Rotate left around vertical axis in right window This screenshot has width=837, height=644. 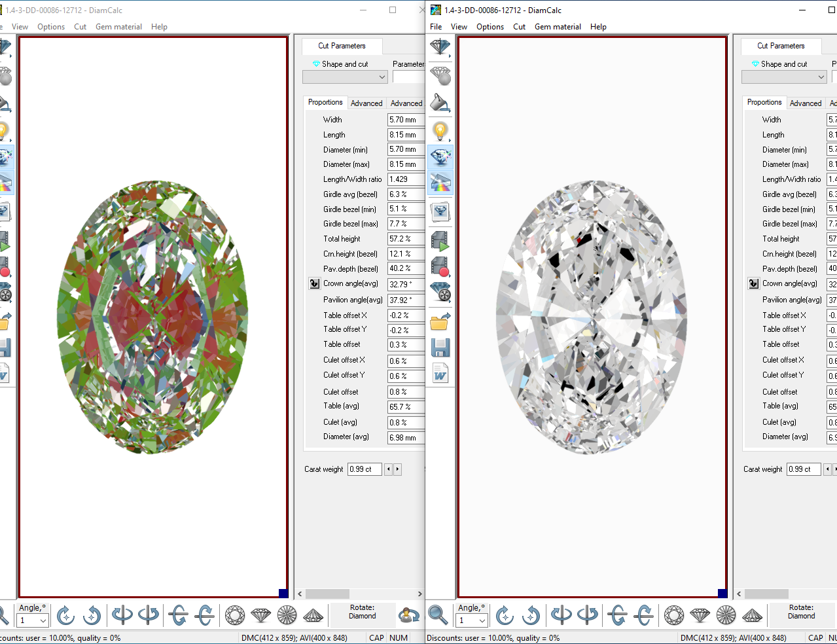coord(561,615)
